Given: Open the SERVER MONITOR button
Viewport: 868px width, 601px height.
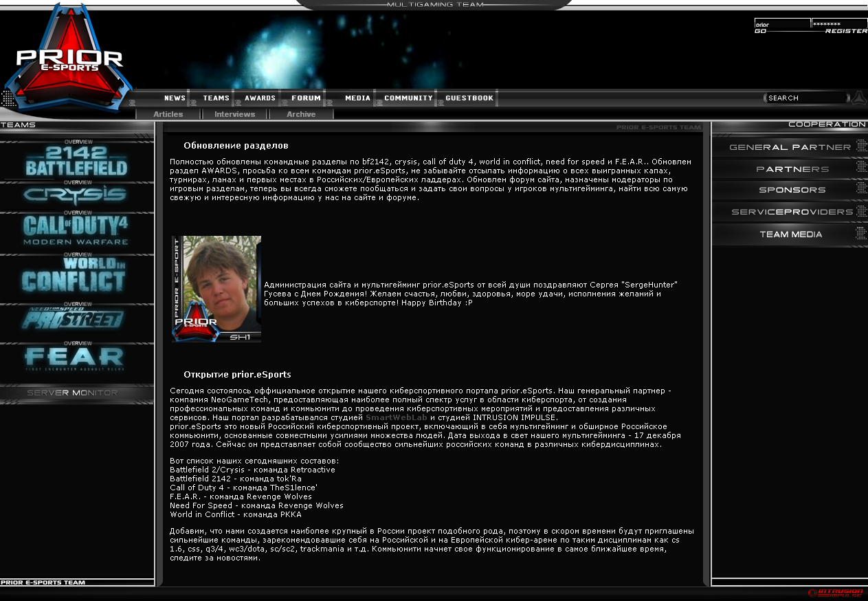Looking at the screenshot, I should click(77, 393).
